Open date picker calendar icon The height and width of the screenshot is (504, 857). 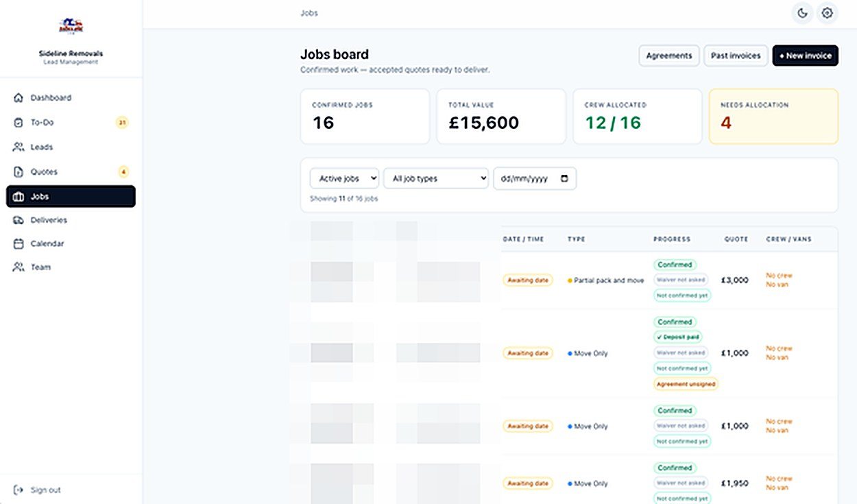click(x=564, y=178)
